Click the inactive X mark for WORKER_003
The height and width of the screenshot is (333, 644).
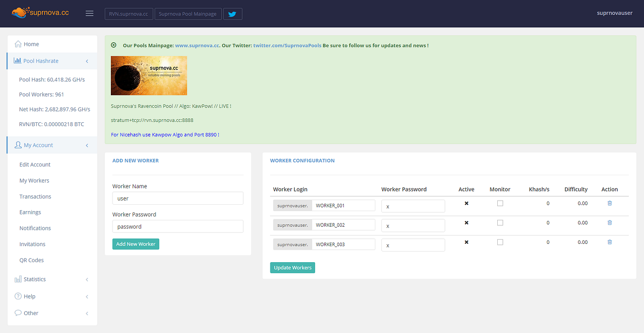(x=466, y=242)
